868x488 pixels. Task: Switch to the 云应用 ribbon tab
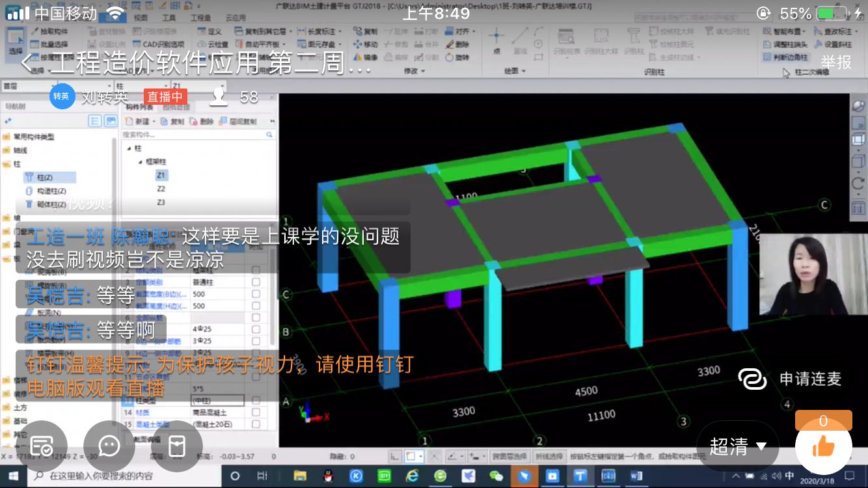235,18
